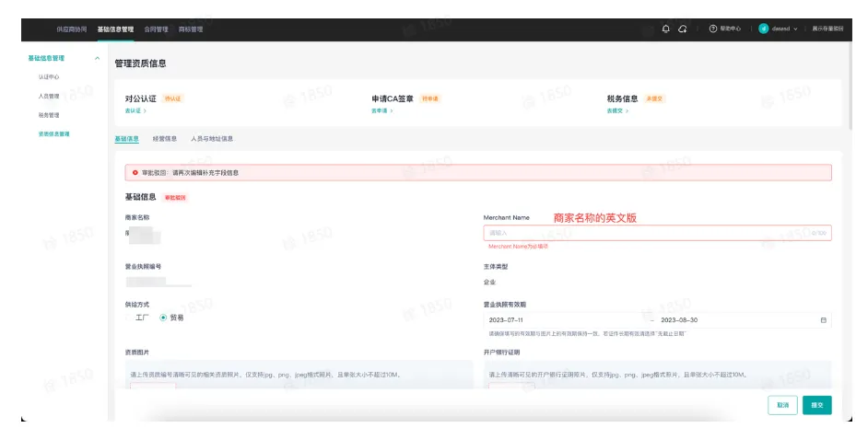Switch to the 基础信息 tab
This screenshot has height=428, width=868.
126,139
